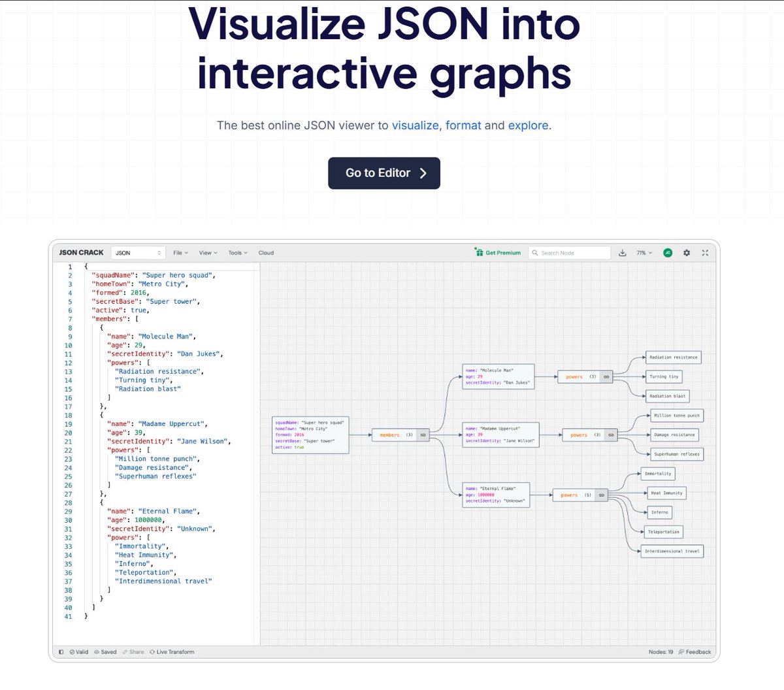Click the fullscreen expand icon
Screen dimensions: 784x690
click(705, 253)
